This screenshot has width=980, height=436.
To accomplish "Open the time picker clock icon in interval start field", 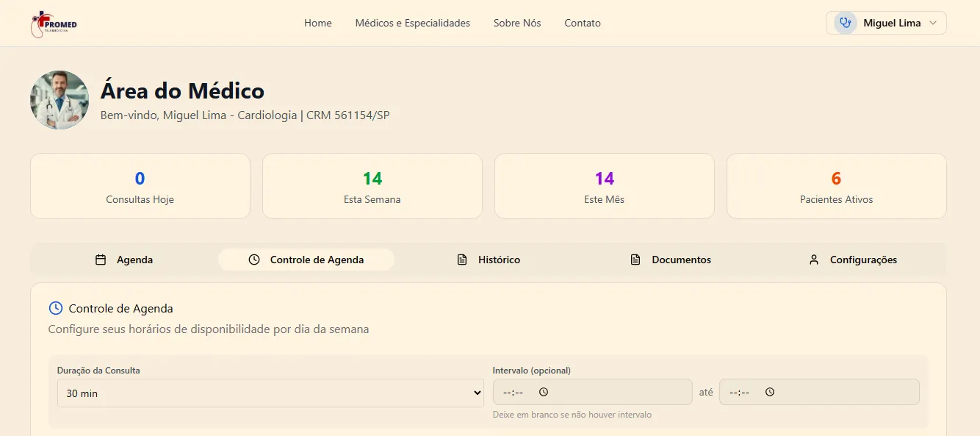I will (544, 392).
